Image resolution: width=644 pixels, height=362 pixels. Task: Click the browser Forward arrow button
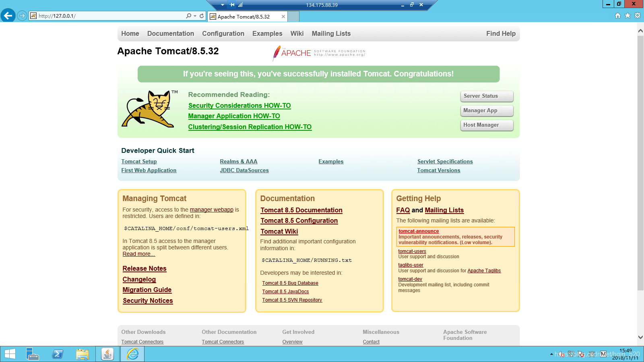click(22, 16)
